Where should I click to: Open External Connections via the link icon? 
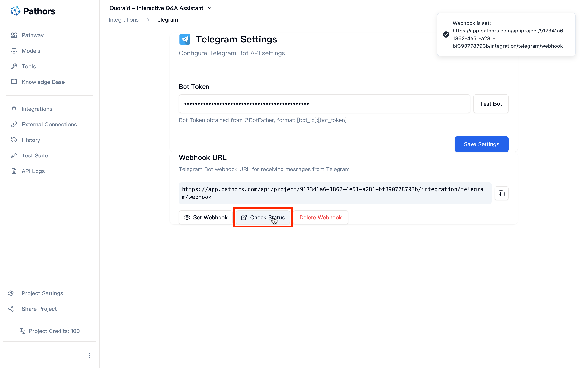14,124
